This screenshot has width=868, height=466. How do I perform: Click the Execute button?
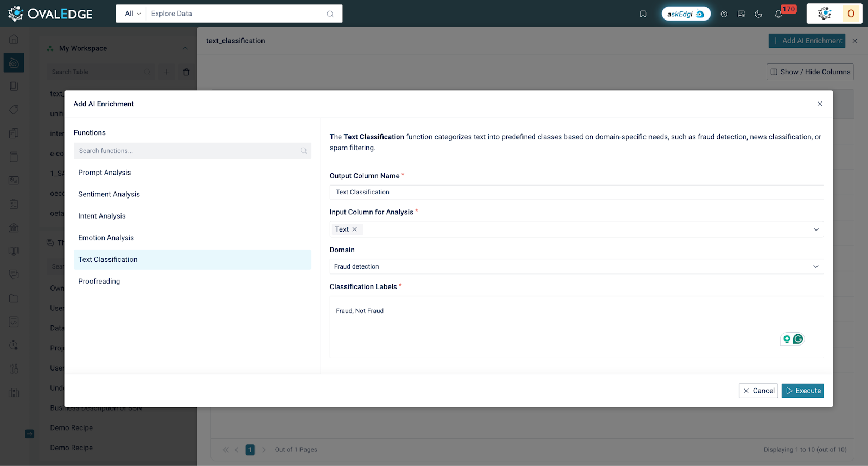[802, 391]
